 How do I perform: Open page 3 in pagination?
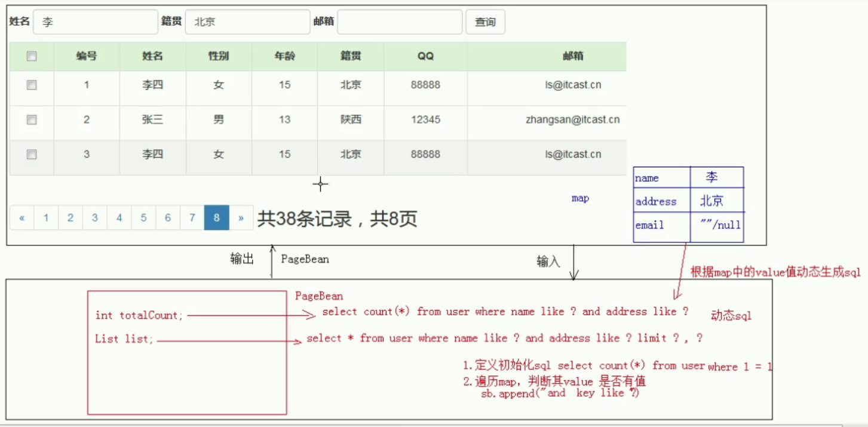(x=95, y=218)
